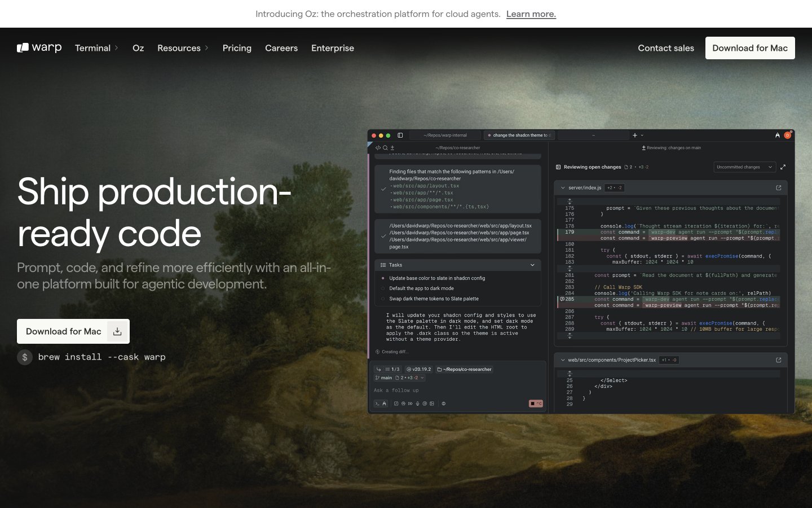Click the Warp logo in the navbar
This screenshot has width=812, height=508.
point(39,48)
